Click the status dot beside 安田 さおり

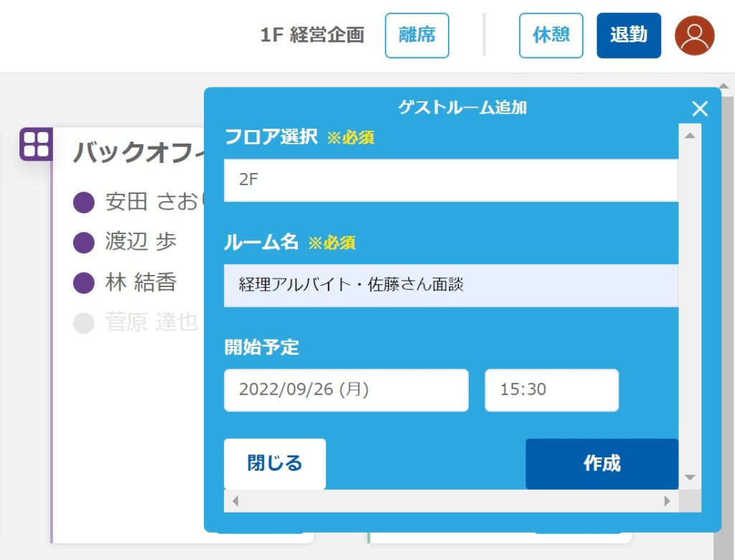(84, 202)
